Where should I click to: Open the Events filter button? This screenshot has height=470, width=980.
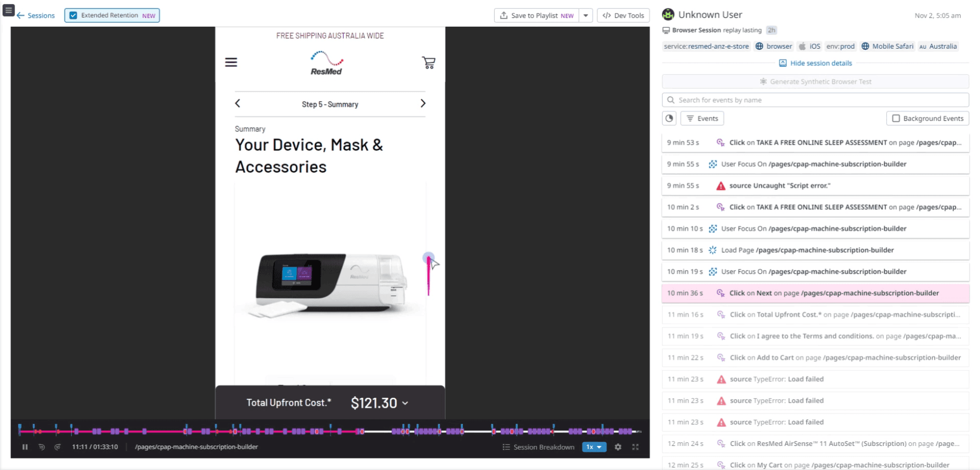point(702,118)
